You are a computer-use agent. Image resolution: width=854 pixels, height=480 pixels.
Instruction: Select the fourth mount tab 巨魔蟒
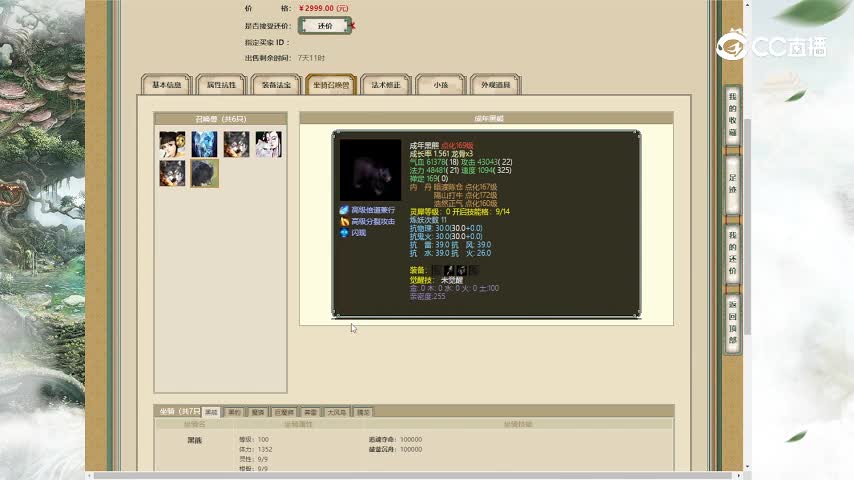284,412
